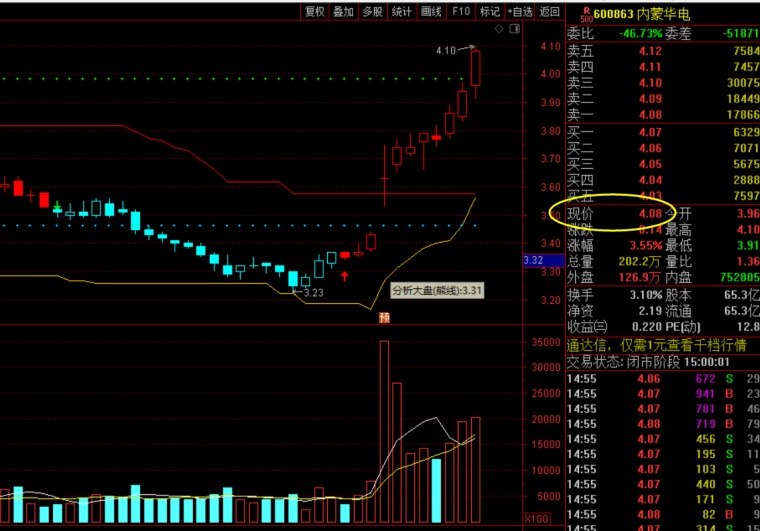Click the diamond icon above the chart
Viewport: 760px width, 531px height.
click(x=499, y=29)
